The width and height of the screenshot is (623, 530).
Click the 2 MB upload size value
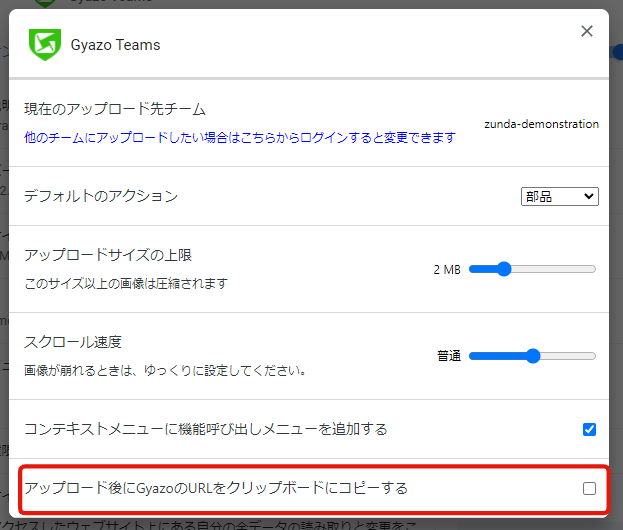tap(447, 270)
